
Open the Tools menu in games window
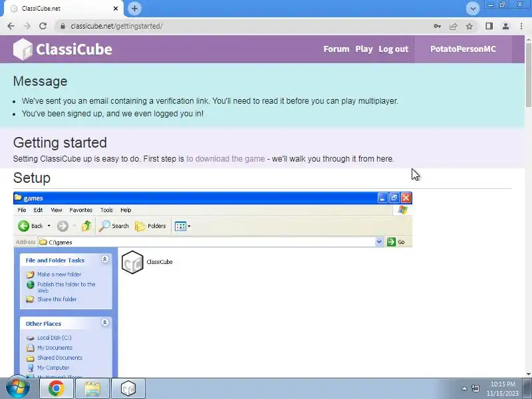point(106,210)
